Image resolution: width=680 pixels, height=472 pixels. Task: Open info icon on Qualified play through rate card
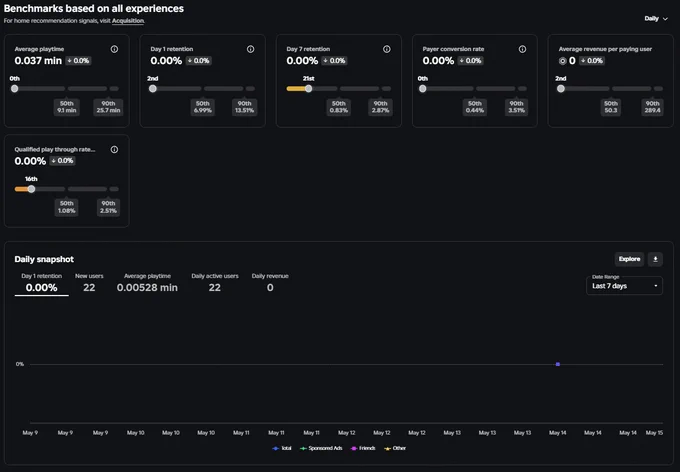point(114,149)
